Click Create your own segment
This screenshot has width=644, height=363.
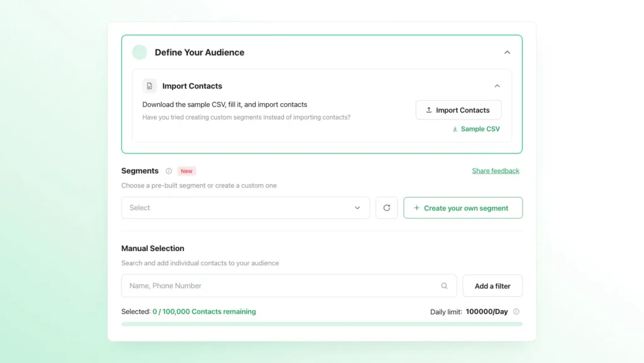463,208
